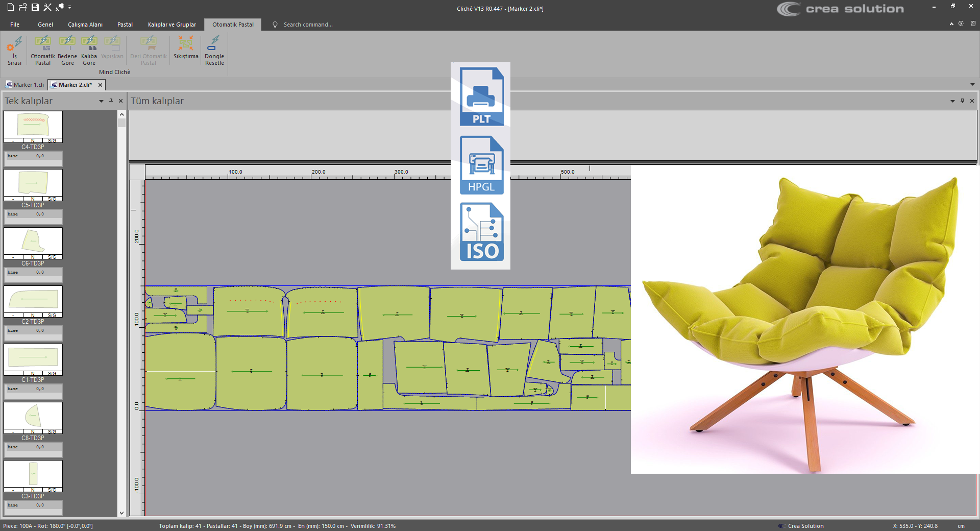The width and height of the screenshot is (980, 531).
Task: Open the Tek kalıplar panel dropdown arrow
Action: tap(101, 101)
